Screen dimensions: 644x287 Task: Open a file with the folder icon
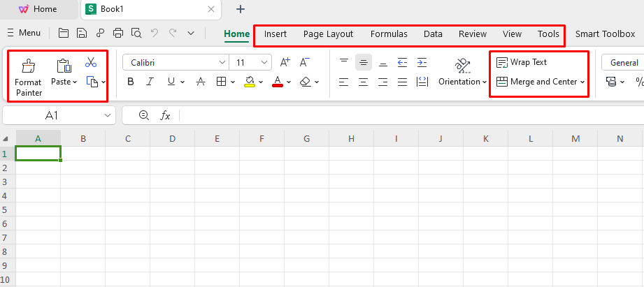(63, 34)
